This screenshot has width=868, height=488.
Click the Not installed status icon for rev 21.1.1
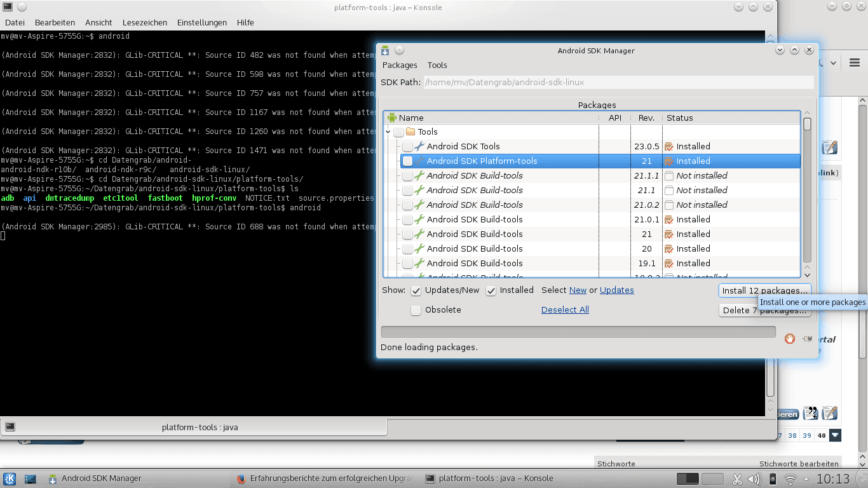(668, 175)
